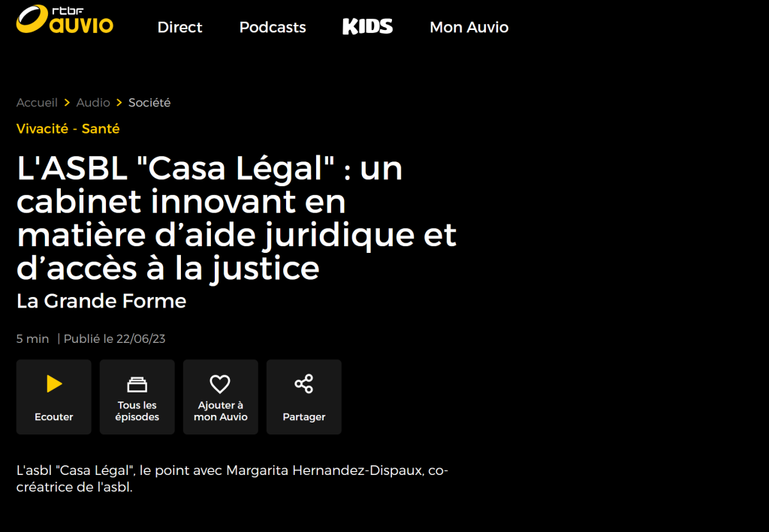Screen dimensions: 769x532
Task: Click the stacked episodes icon
Action: [x=137, y=384]
